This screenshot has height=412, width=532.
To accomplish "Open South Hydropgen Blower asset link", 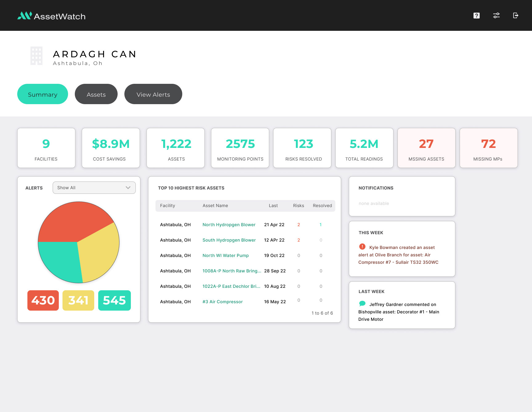I will pyautogui.click(x=229, y=240).
